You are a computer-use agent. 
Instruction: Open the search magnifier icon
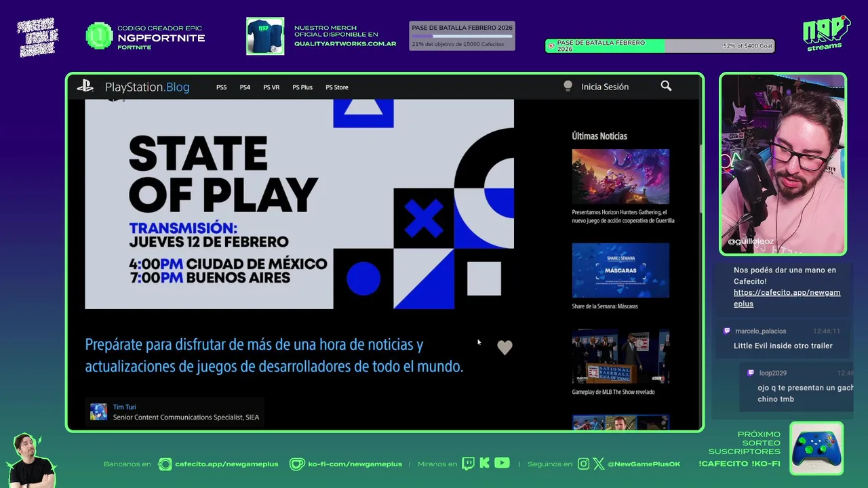tap(666, 86)
